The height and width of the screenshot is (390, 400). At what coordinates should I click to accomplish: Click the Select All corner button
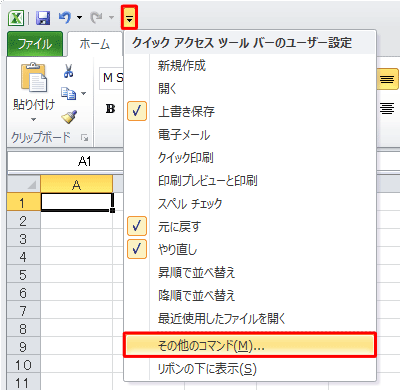pos(24,184)
